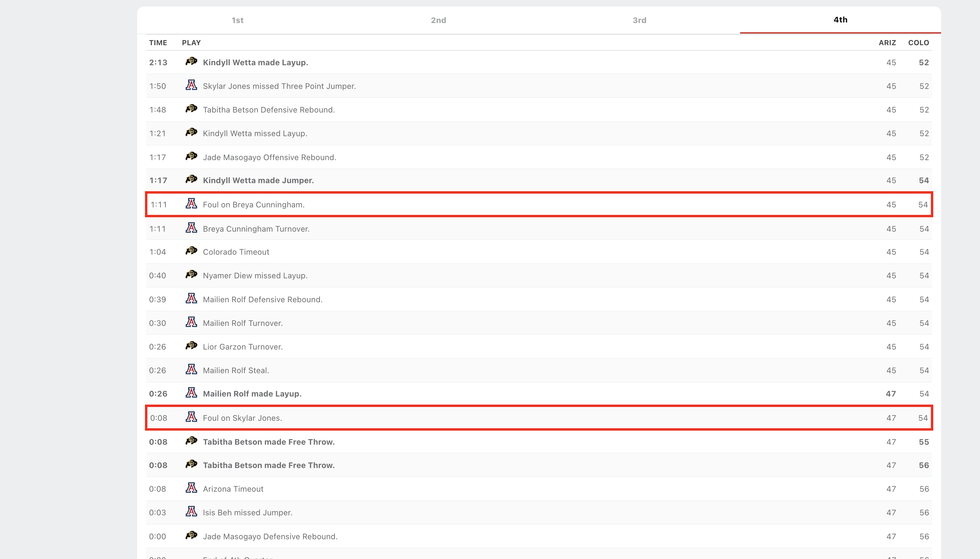Image resolution: width=980 pixels, height=559 pixels.
Task: Click the Kindyll Wetta made Jumper play
Action: coord(258,180)
